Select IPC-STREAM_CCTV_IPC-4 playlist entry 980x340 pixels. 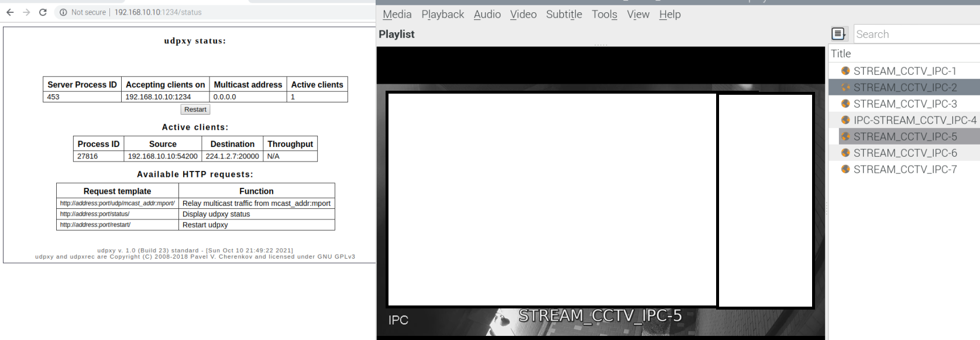(x=914, y=120)
